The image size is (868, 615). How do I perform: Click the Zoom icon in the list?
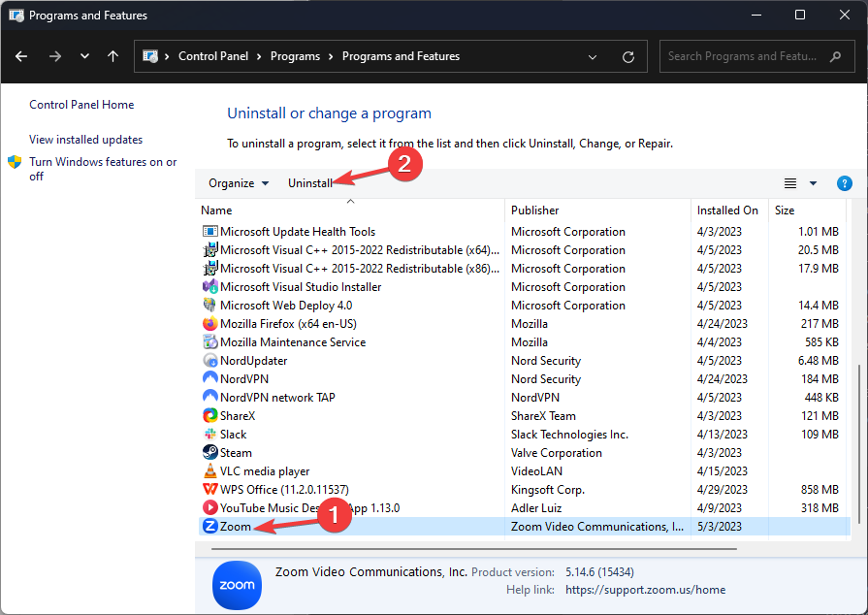(x=209, y=526)
